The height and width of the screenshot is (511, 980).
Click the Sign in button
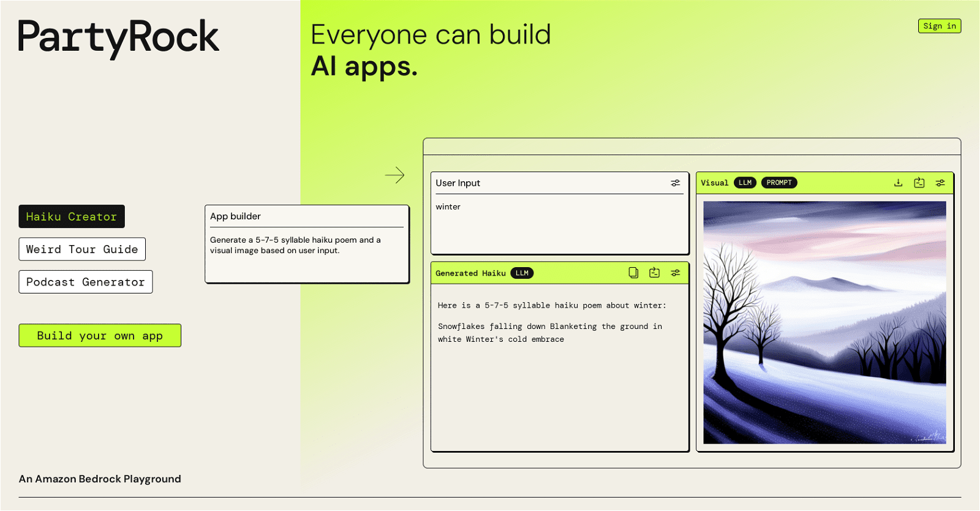coord(939,26)
